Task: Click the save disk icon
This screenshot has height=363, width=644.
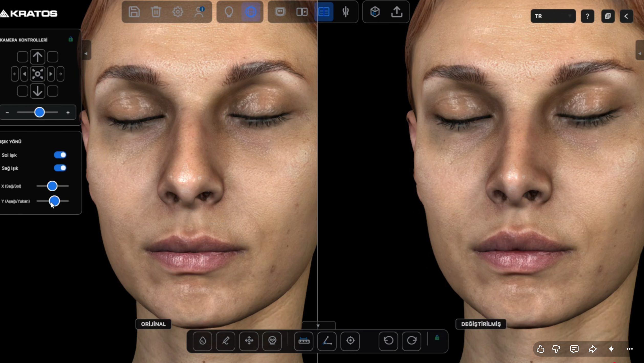Action: 134,12
